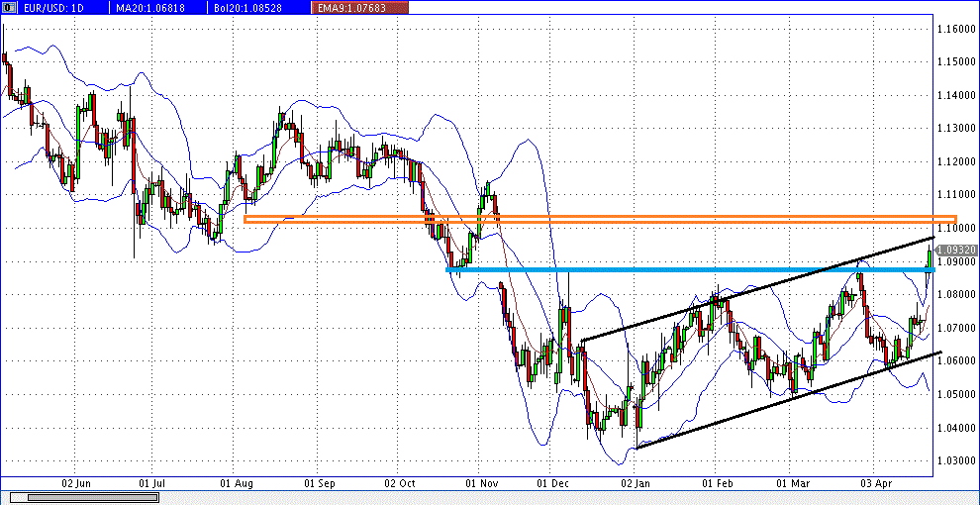
Task: Click the 01 Feb date label
Action: pos(717,483)
